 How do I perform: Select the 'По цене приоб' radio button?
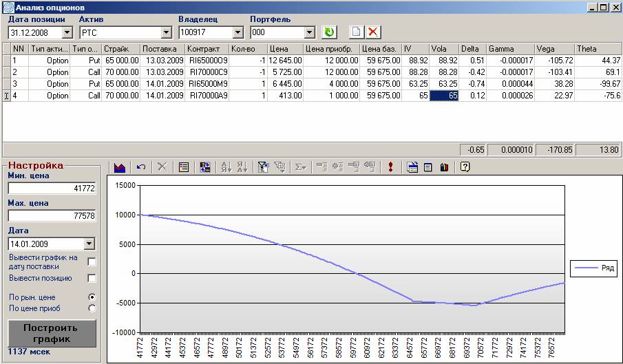click(92, 308)
